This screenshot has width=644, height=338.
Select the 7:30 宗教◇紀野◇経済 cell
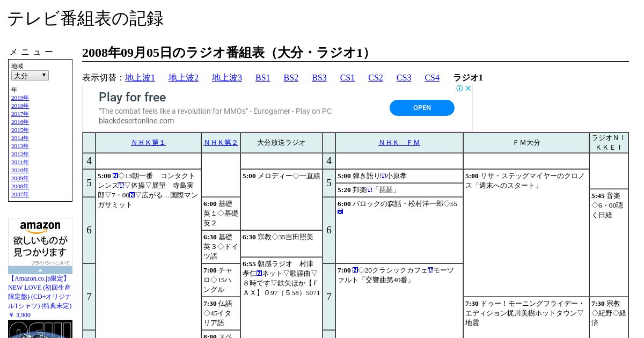609,318
